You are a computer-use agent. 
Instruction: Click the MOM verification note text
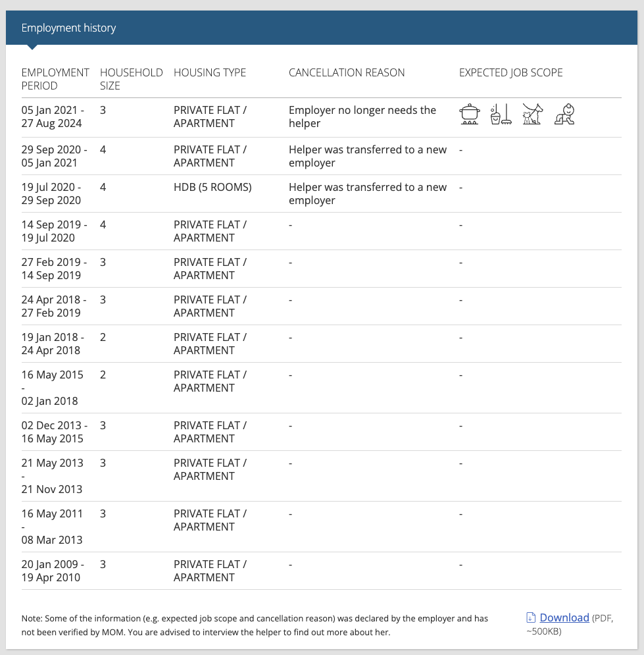click(255, 625)
